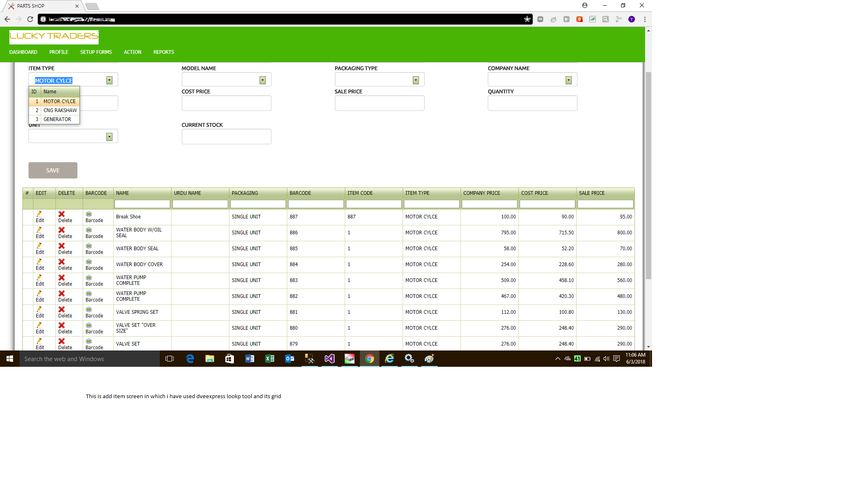Edit the WATER BODY W/OIL SEAL row

tap(40, 233)
